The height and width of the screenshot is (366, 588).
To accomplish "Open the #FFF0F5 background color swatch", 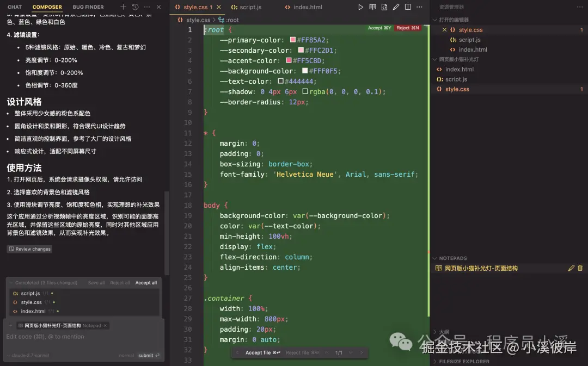I will 305,71.
